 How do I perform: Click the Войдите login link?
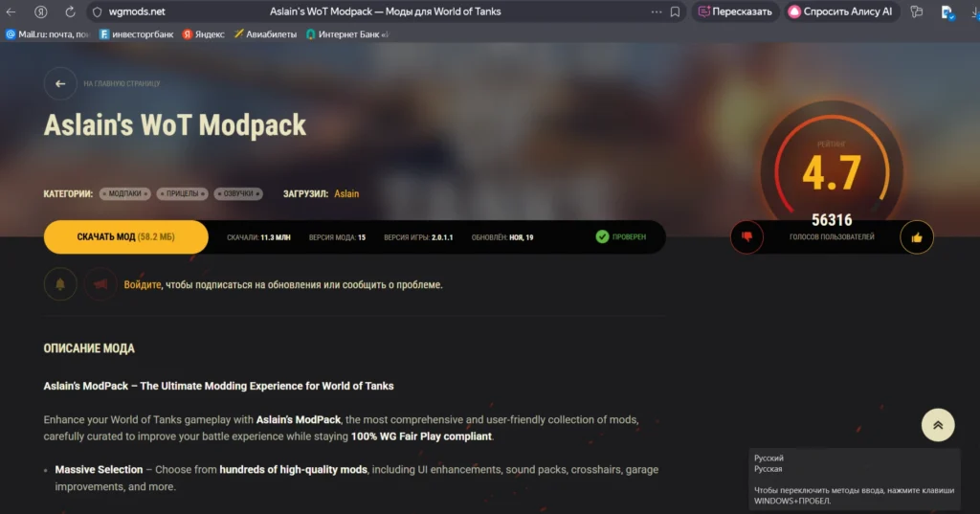pos(143,284)
